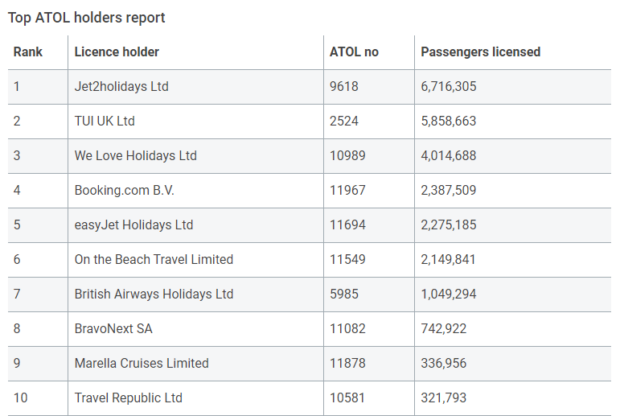The image size is (620, 416).
Task: Select passengers figure 321,793
Action: 443,398
